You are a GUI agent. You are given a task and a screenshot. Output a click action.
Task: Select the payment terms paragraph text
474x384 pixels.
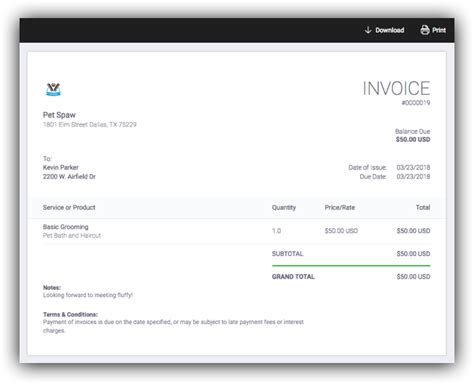173,326
